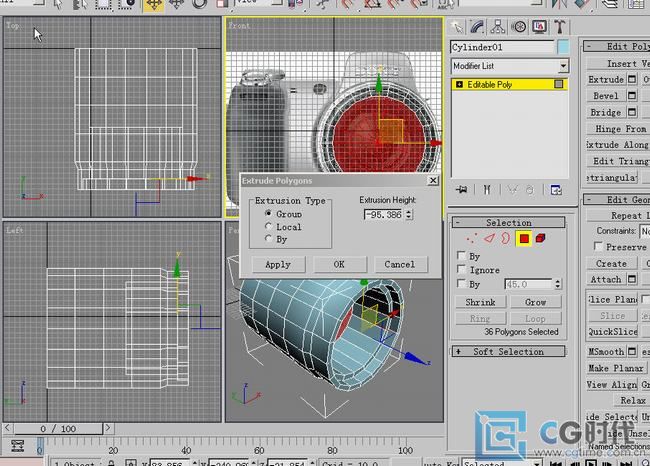Select Local extrusion type radio
Image resolution: width=650 pixels, height=466 pixels.
[268, 226]
